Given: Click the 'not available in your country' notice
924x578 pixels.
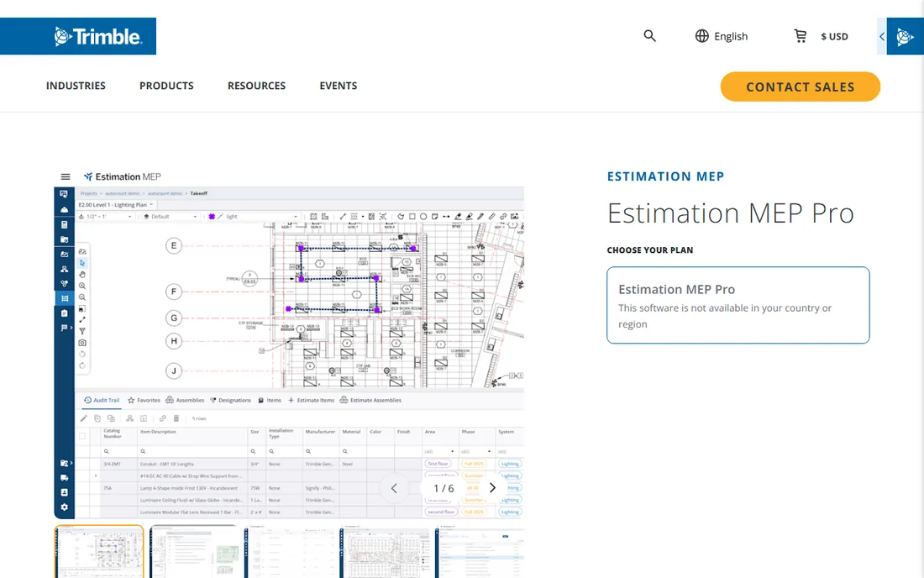Looking at the screenshot, I should [x=725, y=316].
